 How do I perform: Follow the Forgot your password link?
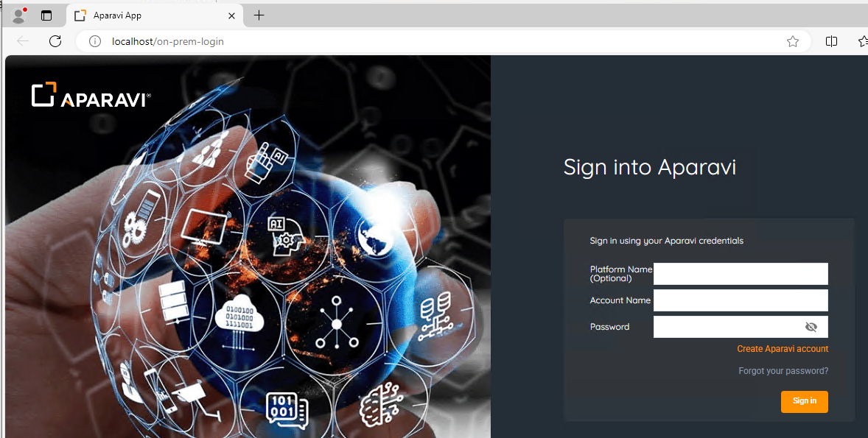tap(783, 371)
